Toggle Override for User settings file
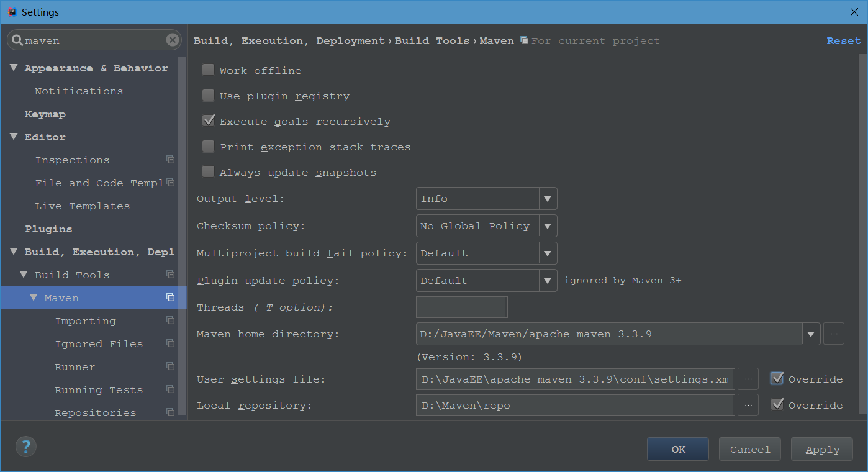Screen dimensions: 868x472 point(777,378)
